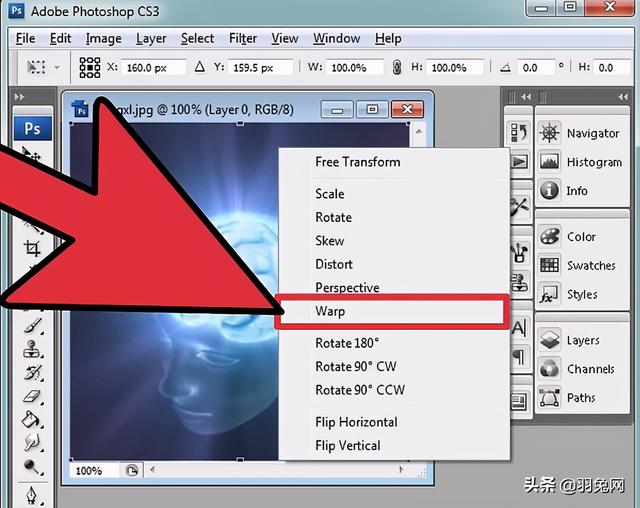Toggle maintain aspect ratio link
Viewport: 640px width, 508px height.
(397, 67)
